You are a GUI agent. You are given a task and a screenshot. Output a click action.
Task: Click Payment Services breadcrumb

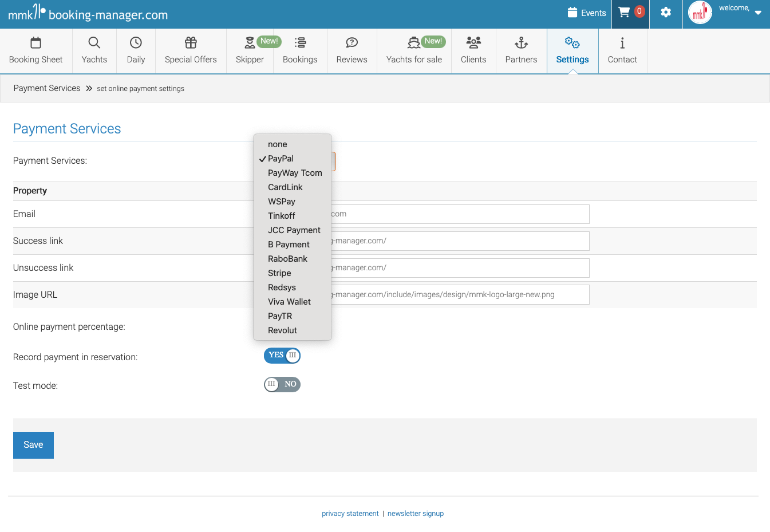pyautogui.click(x=47, y=88)
